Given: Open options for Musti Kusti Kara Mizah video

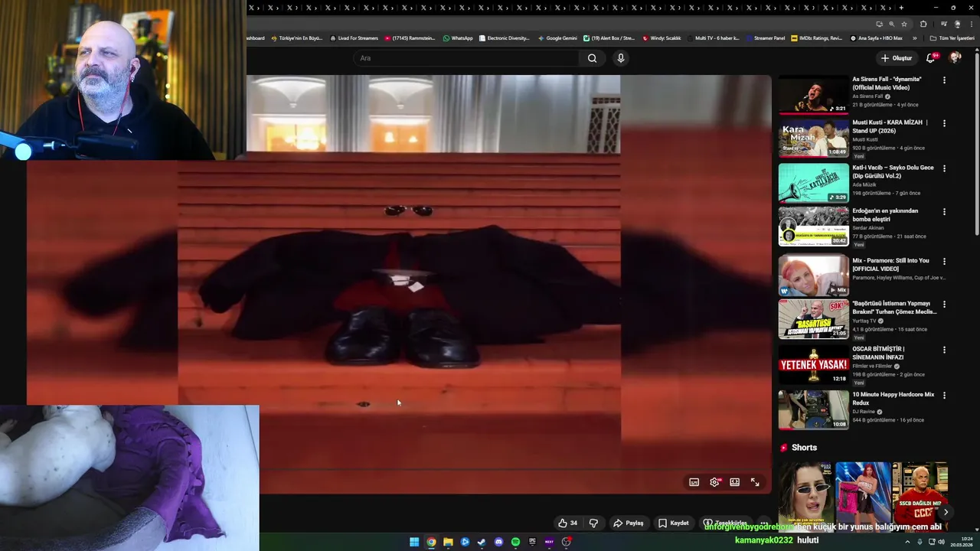Looking at the screenshot, I should click(944, 123).
